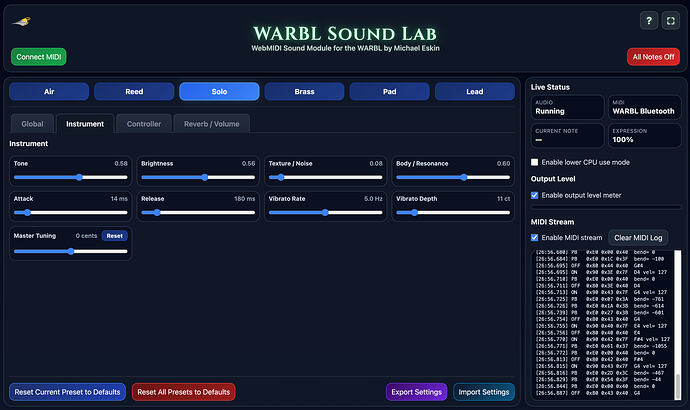Change the Body / Resonance slider

point(453,177)
